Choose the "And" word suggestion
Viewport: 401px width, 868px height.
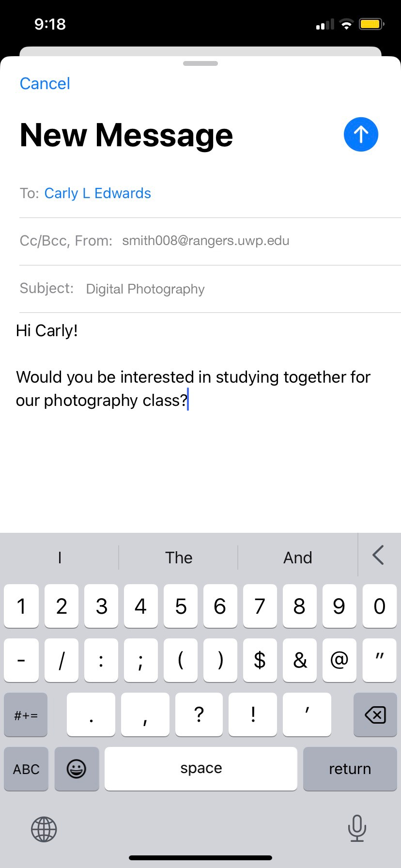tap(297, 558)
